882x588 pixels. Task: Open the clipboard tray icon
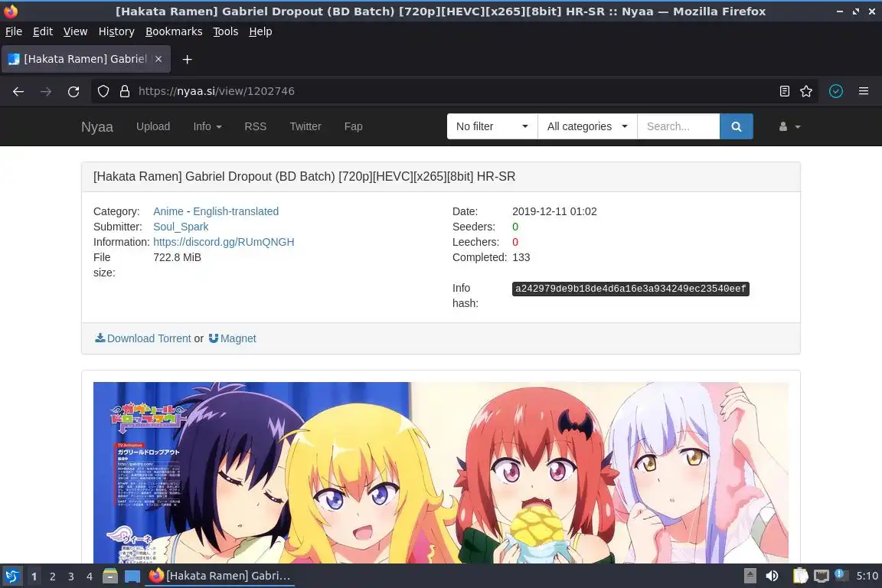point(800,576)
